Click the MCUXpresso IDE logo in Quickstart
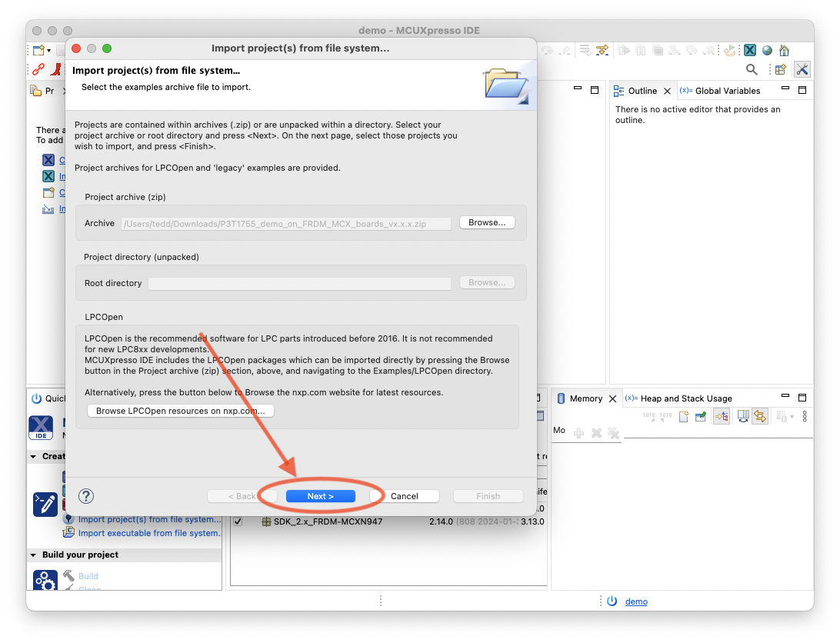Screen dimensions: 840x643 click(41, 428)
